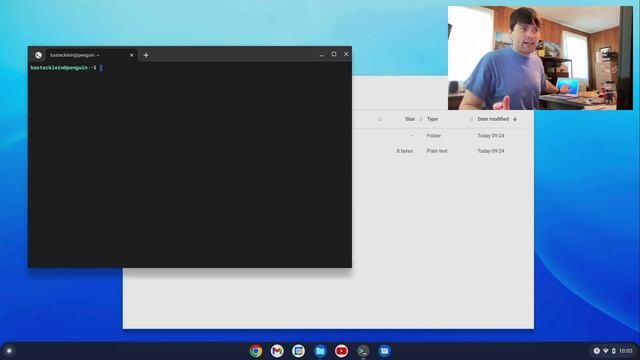
Task: Close the Terminal window
Action: [346, 54]
